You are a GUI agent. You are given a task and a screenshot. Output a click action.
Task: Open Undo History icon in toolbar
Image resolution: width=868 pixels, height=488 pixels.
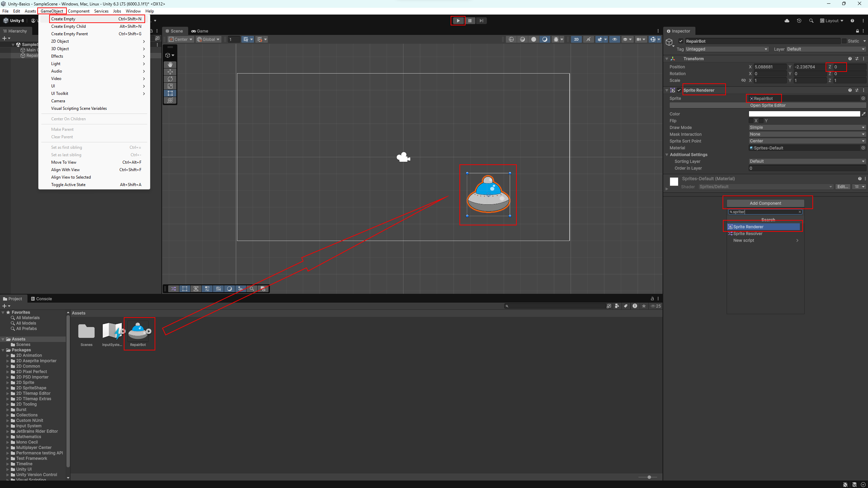(799, 21)
